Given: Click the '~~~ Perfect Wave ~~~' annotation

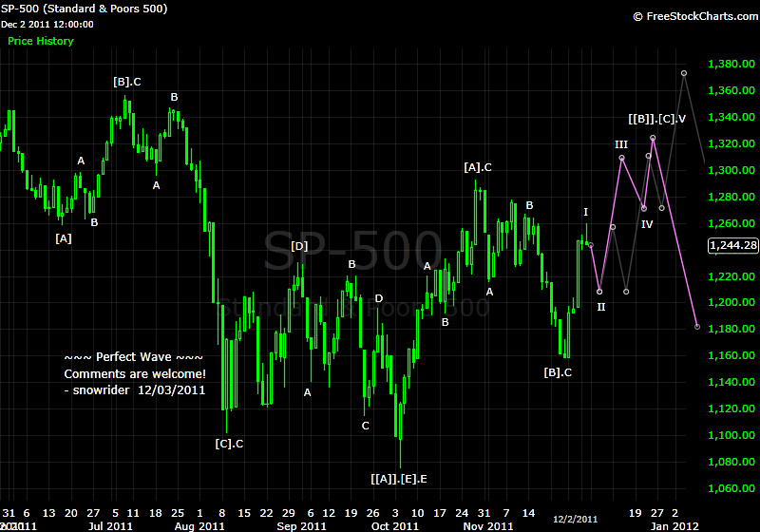Looking at the screenshot, I should pyautogui.click(x=133, y=357).
